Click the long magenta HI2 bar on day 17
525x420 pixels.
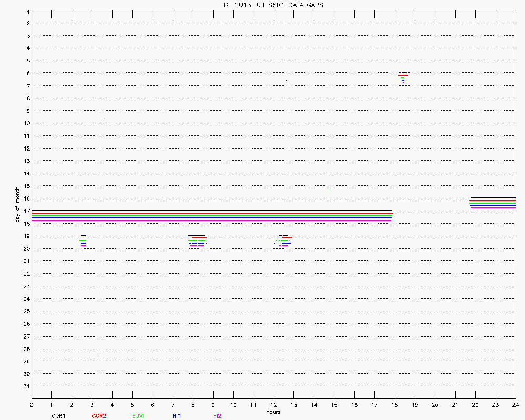click(210, 220)
